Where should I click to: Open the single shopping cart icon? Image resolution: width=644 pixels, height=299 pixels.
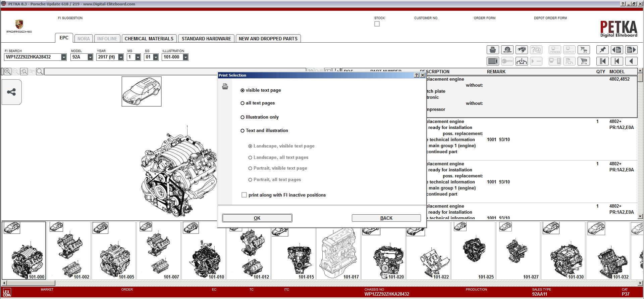[584, 61]
